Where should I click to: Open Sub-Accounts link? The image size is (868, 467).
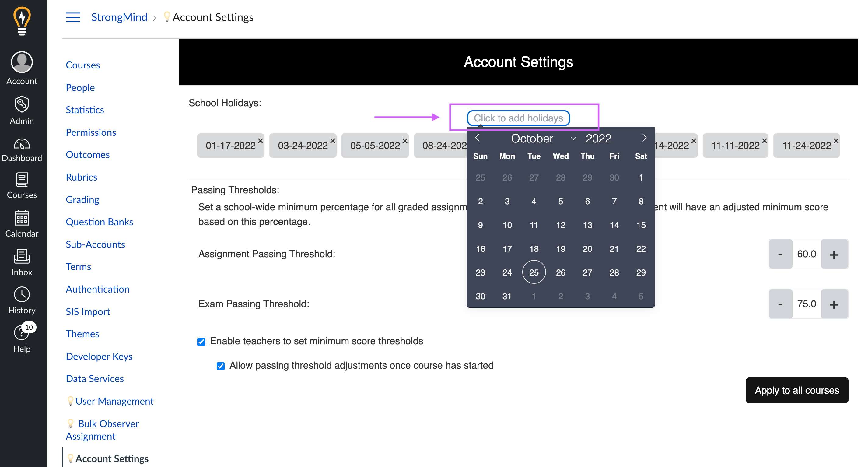(95, 244)
